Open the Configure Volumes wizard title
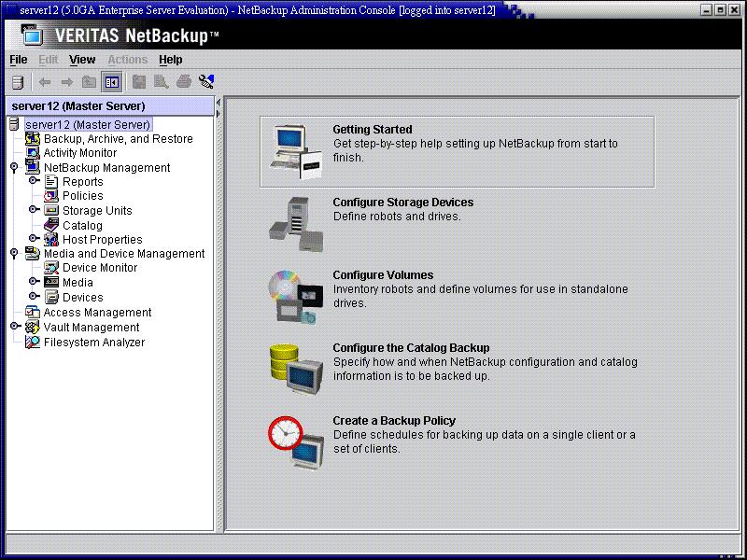Viewport: 747px width, 560px height. pos(383,275)
